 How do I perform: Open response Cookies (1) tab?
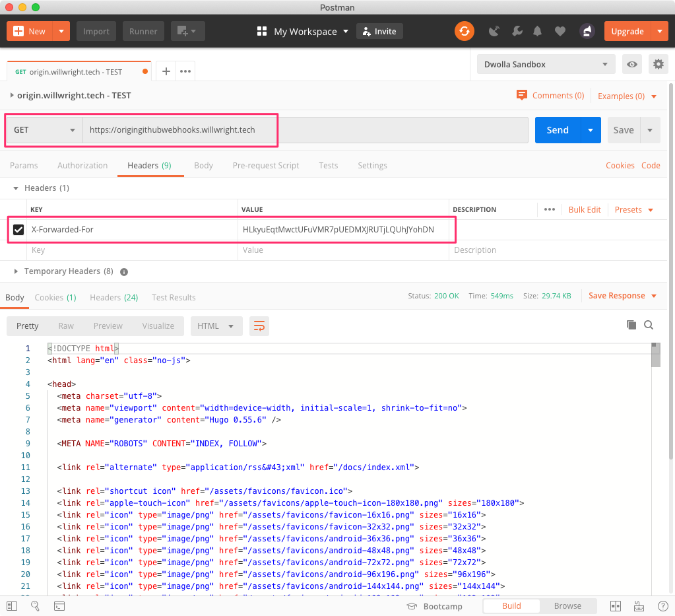pyautogui.click(x=55, y=298)
